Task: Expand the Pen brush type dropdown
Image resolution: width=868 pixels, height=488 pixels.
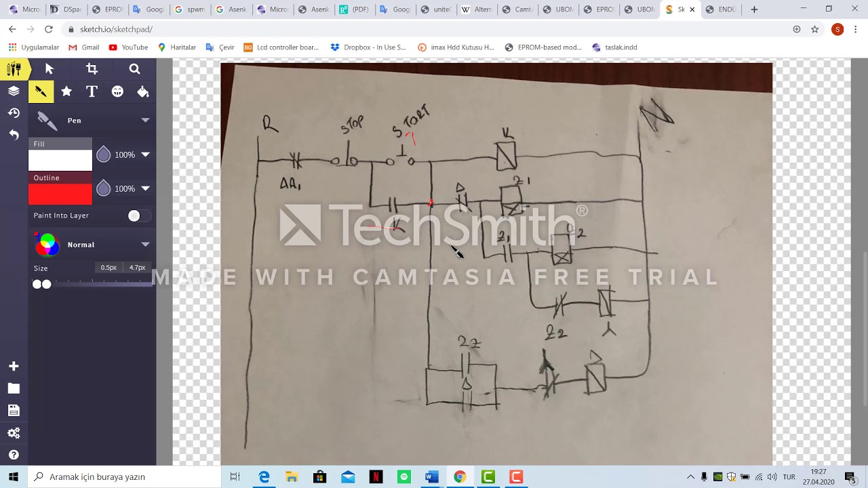Action: 145,120
